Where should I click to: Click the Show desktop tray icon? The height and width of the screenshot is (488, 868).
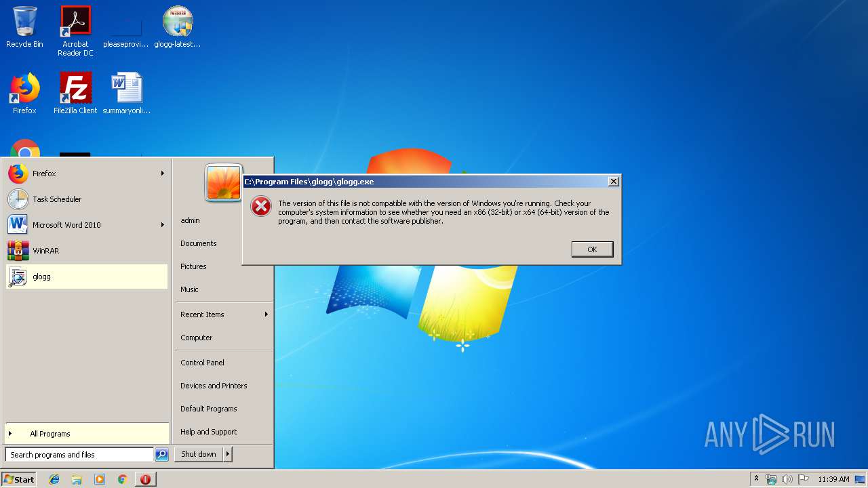[860, 479]
